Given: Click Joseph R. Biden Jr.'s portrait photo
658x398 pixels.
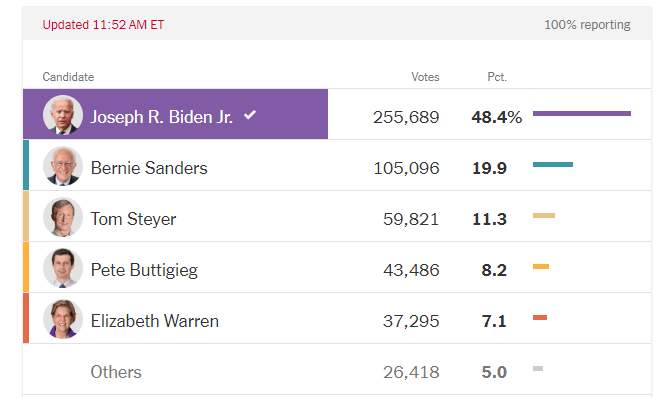Looking at the screenshot, I should point(63,115).
